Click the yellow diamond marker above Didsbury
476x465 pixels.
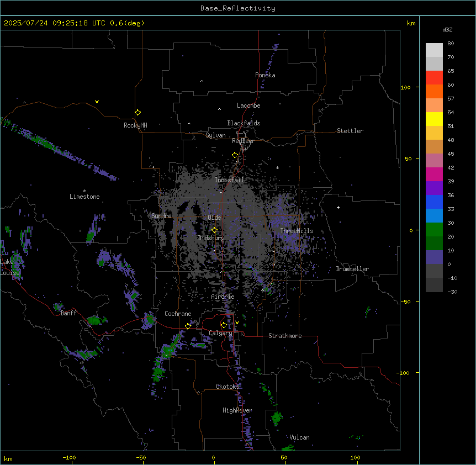[214, 230]
